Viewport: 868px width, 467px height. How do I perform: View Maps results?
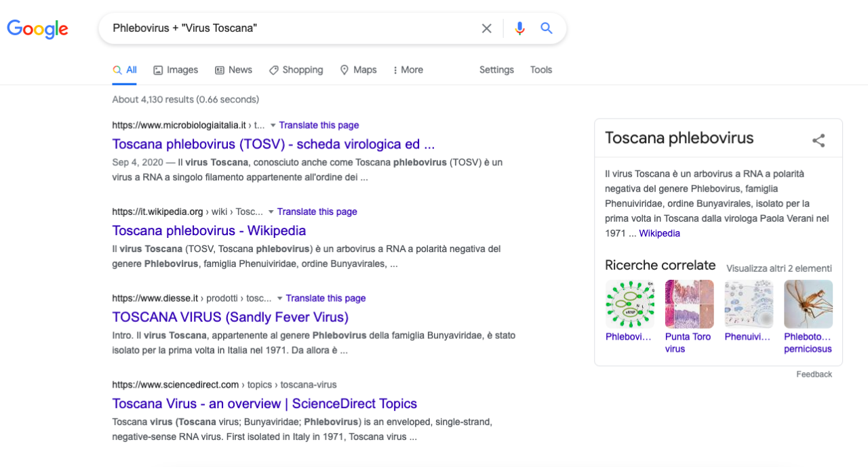pos(358,70)
